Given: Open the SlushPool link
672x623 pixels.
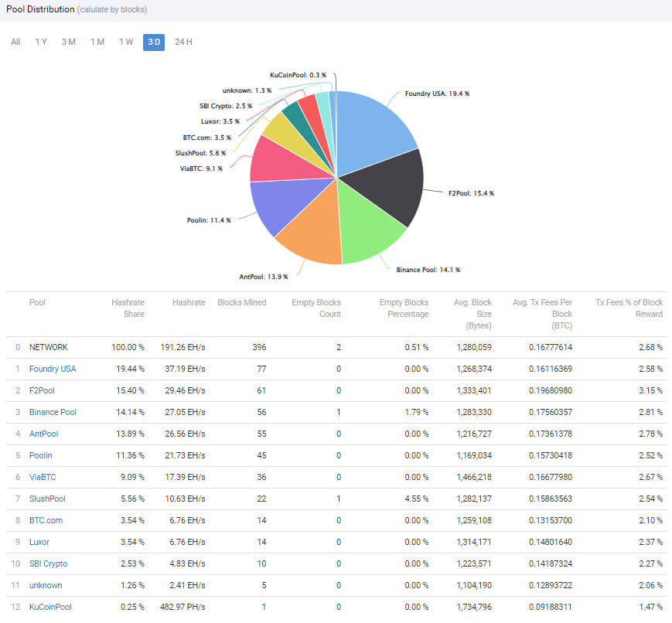Looking at the screenshot, I should click(x=47, y=499).
